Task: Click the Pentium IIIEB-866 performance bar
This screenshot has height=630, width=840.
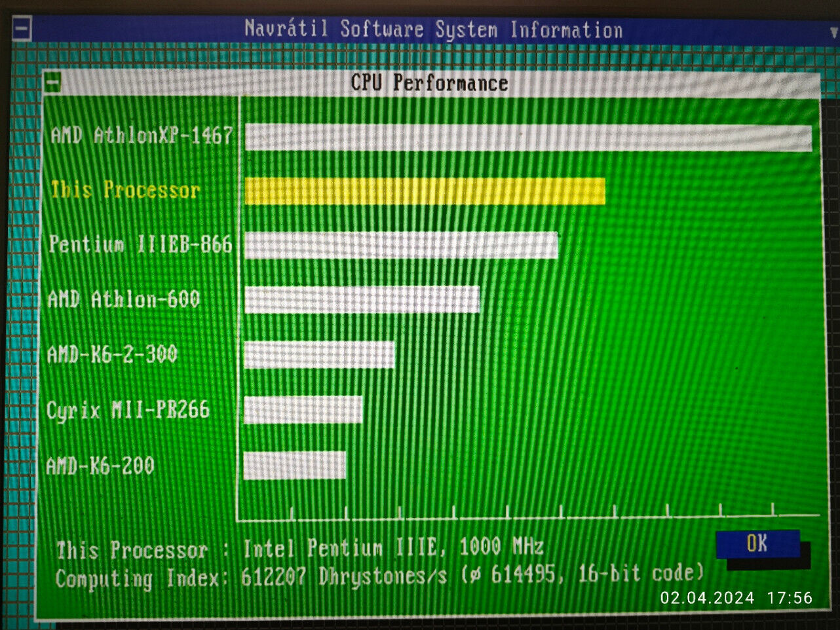Action: click(x=401, y=245)
